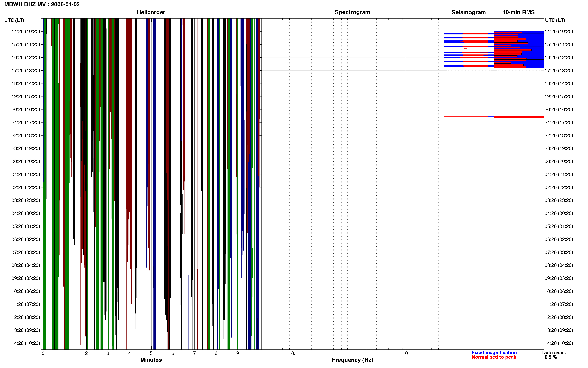Click the plot title MBWH BHZ MV : 2006-01-03
Viewport: 588px width, 368px height.
[x=42, y=4]
